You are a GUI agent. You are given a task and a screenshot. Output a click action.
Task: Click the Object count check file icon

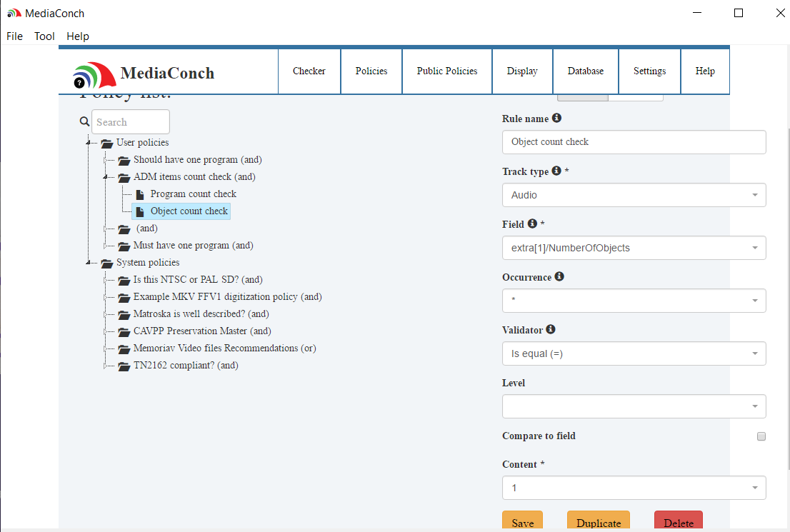coord(140,211)
